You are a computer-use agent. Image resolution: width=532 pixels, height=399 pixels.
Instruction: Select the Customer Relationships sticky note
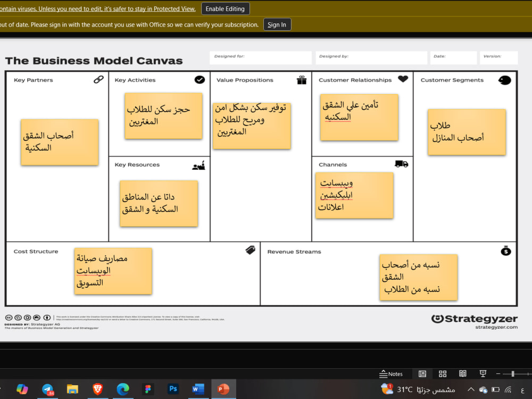tap(359, 118)
